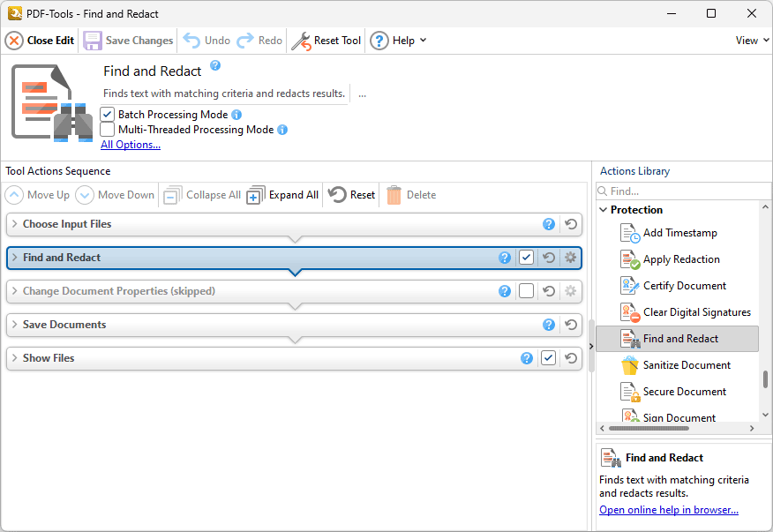Open the Help dropdown menu
773x532 pixels.
coord(424,41)
